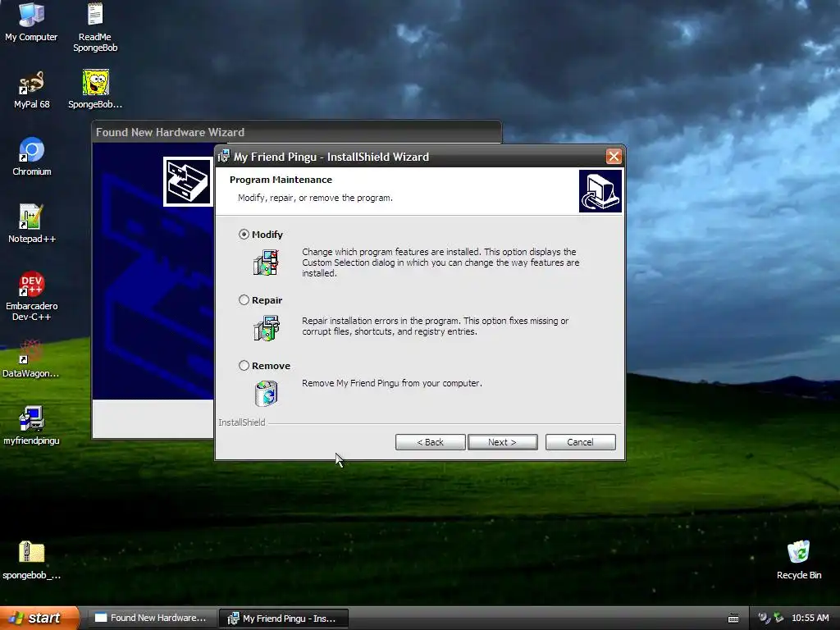Click the Program Maintenance heading text
The height and width of the screenshot is (630, 840).
click(281, 180)
